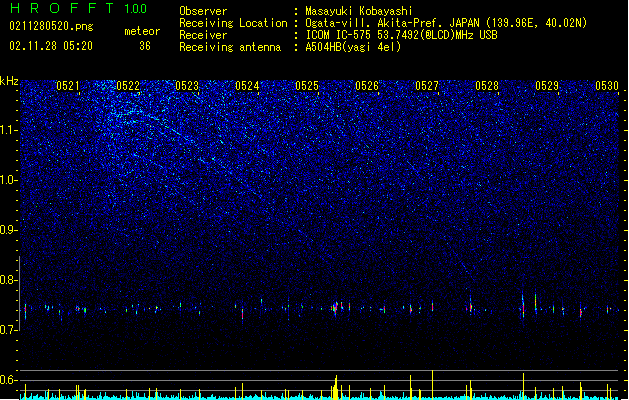This screenshot has width=629, height=400.
Task: Click the 0525 time marker
Action: [x=307, y=86]
